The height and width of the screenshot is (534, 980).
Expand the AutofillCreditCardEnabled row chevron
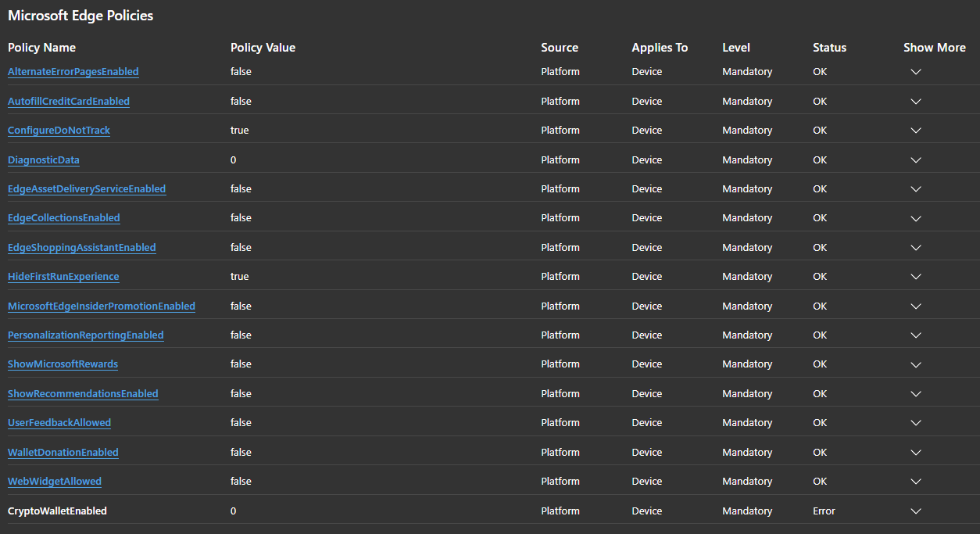[916, 102]
